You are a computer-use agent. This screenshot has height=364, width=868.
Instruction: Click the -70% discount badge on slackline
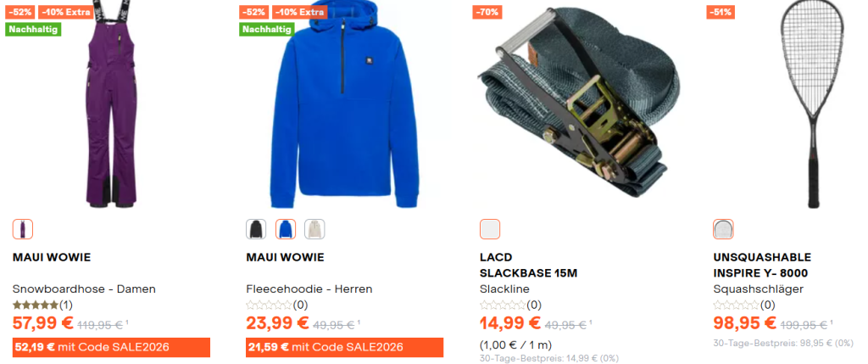click(x=487, y=12)
